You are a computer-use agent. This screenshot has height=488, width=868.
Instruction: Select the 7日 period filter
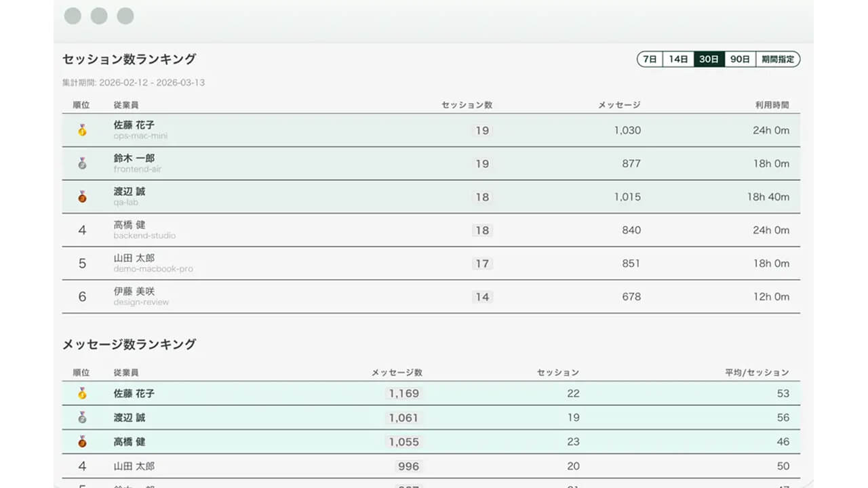649,59
